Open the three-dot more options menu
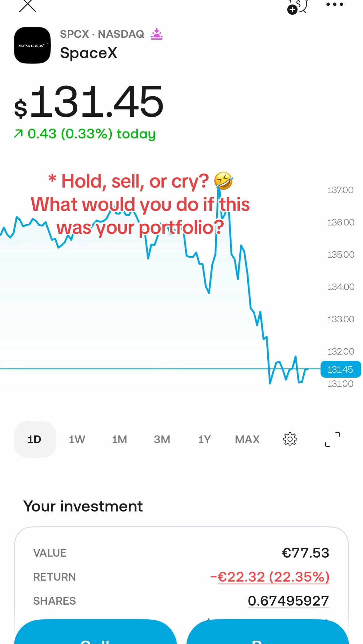The width and height of the screenshot is (363, 644). tap(335, 5)
